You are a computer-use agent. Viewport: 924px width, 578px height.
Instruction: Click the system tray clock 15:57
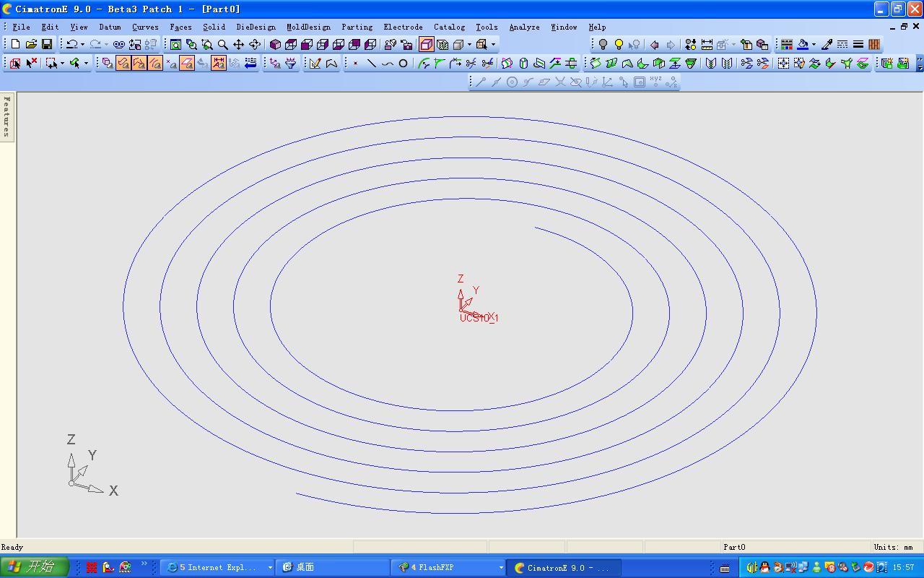click(x=904, y=568)
